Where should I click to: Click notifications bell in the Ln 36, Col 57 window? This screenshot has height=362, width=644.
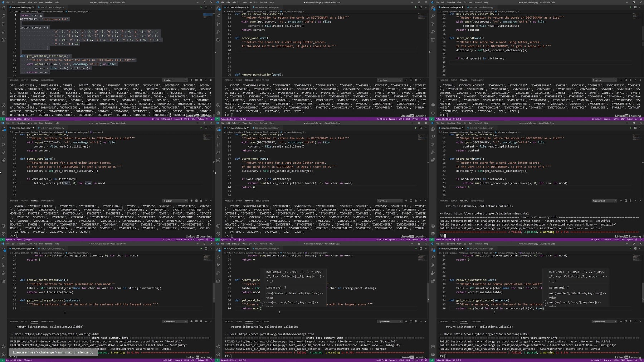coord(641,360)
